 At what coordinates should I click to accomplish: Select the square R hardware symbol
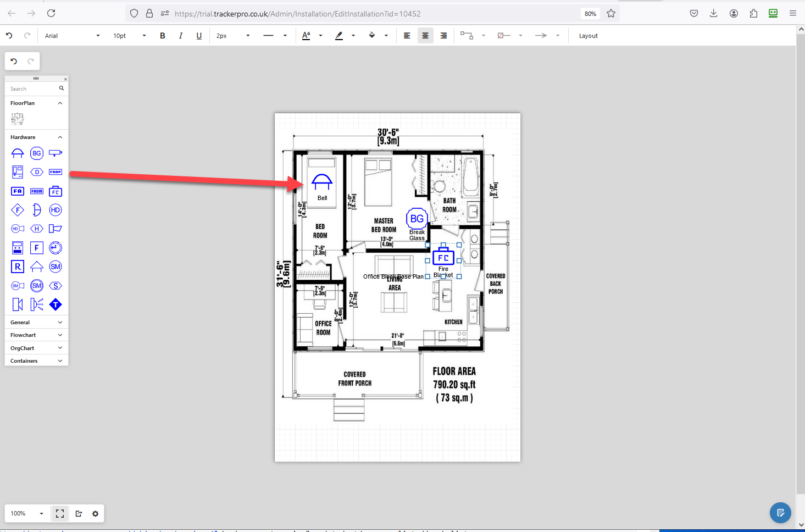point(18,267)
